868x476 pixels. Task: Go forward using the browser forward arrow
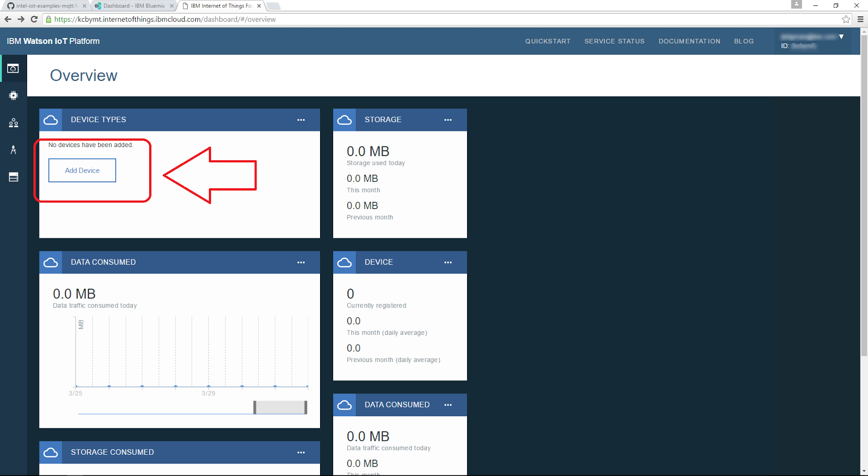pos(21,19)
